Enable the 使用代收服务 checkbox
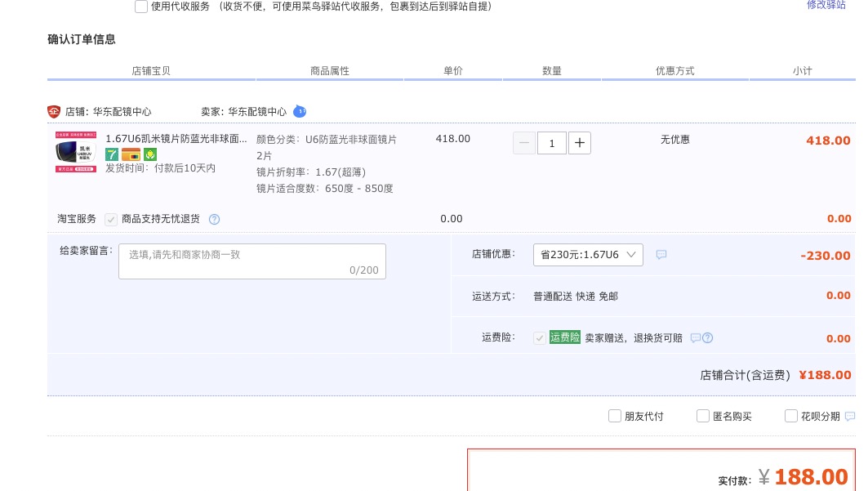This screenshot has width=868, height=491. point(141,7)
